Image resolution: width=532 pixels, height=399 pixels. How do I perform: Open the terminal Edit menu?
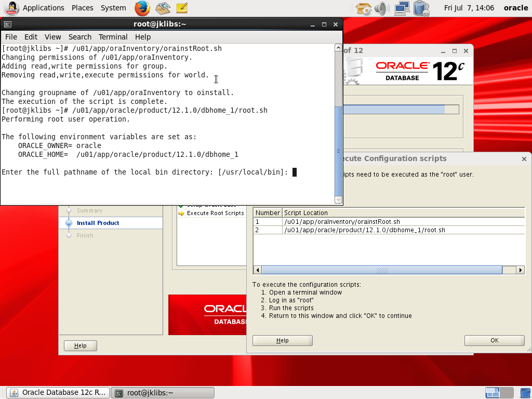[x=31, y=37]
